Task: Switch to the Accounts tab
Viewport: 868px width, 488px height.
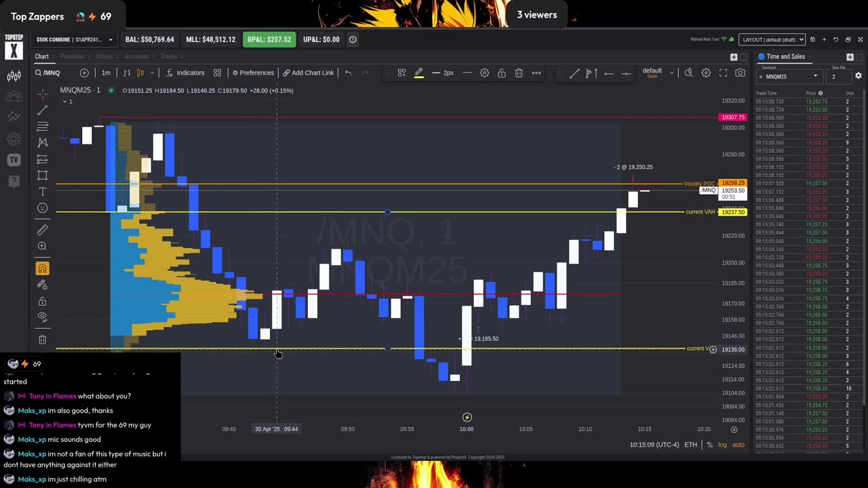Action: click(x=136, y=56)
